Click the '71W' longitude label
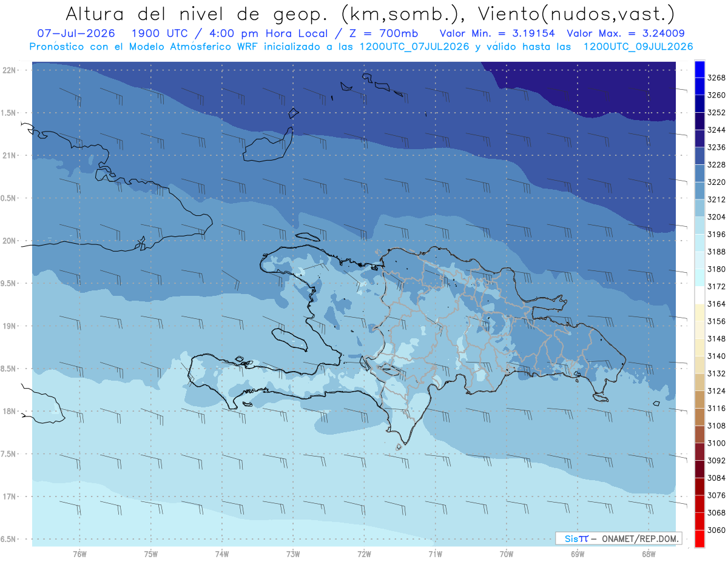728x562 pixels. pyautogui.click(x=435, y=554)
